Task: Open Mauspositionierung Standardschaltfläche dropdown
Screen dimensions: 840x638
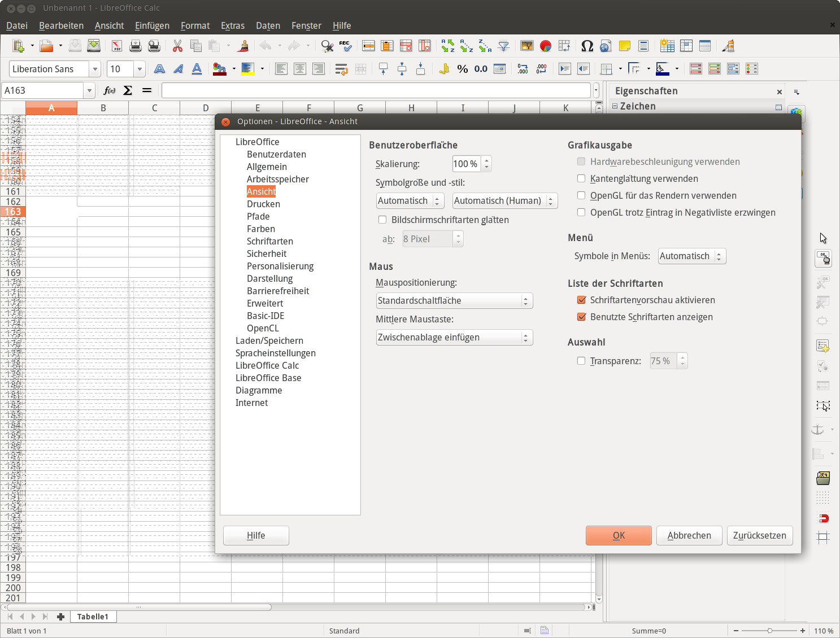Action: pos(454,300)
